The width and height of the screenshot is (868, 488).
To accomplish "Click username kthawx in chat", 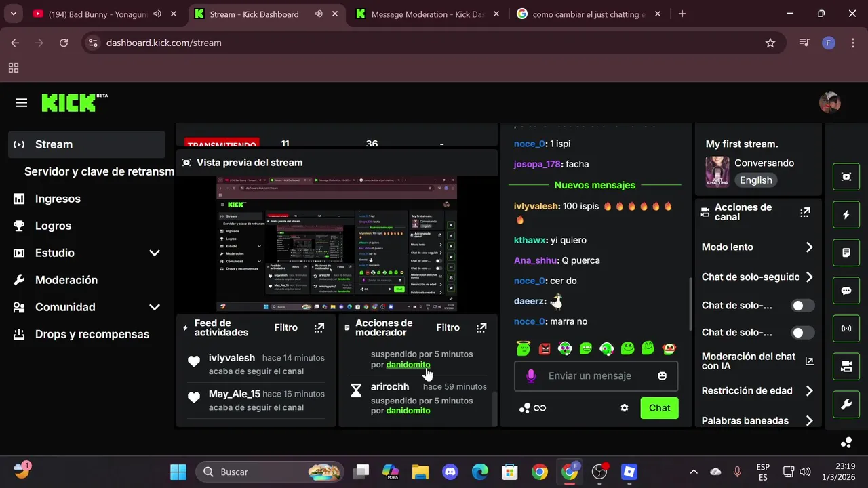I will click(530, 240).
